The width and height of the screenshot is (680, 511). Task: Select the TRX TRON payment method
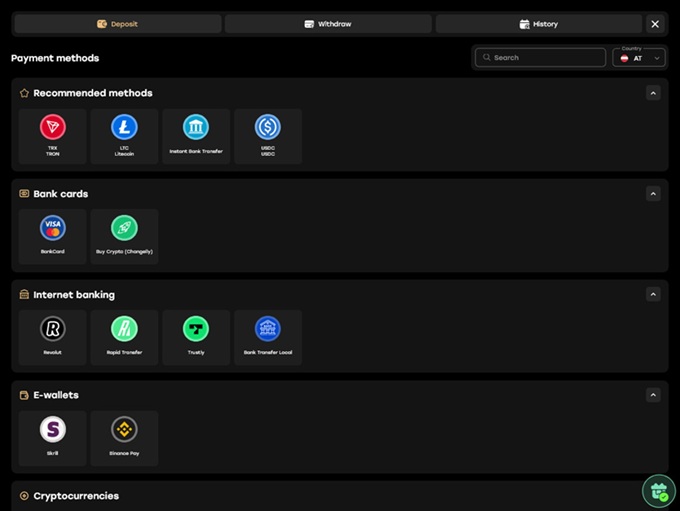[52, 136]
